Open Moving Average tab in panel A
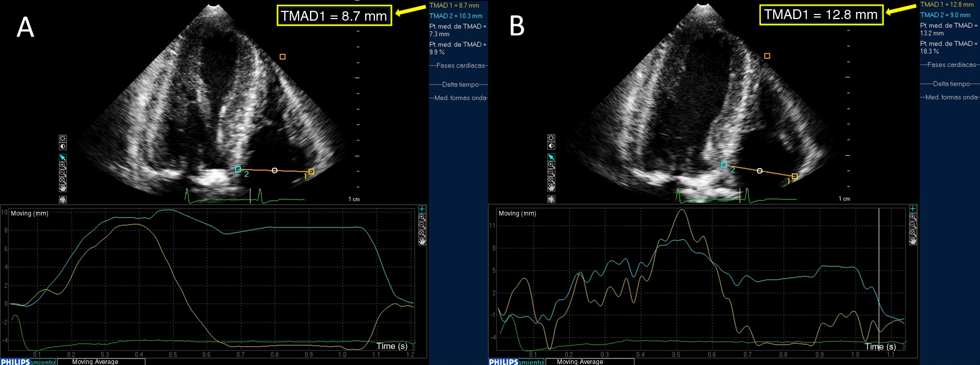 (95, 362)
